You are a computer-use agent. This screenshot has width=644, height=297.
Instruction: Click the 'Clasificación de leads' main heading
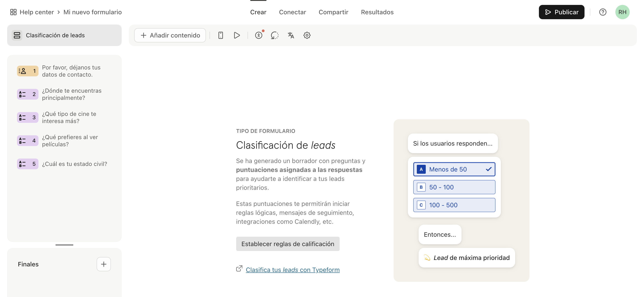(x=286, y=145)
